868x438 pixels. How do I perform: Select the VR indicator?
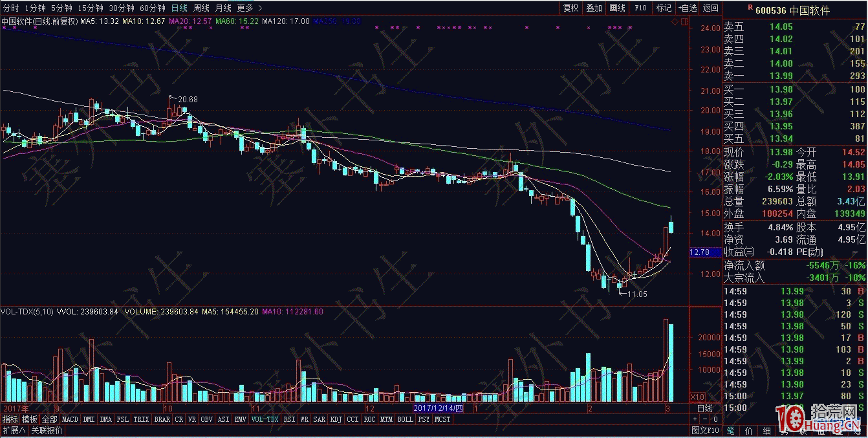point(192,419)
